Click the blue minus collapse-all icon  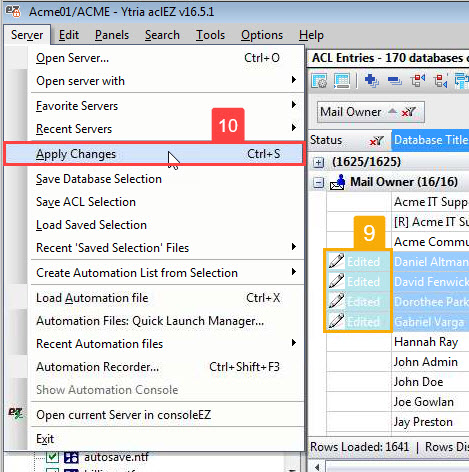click(394, 81)
